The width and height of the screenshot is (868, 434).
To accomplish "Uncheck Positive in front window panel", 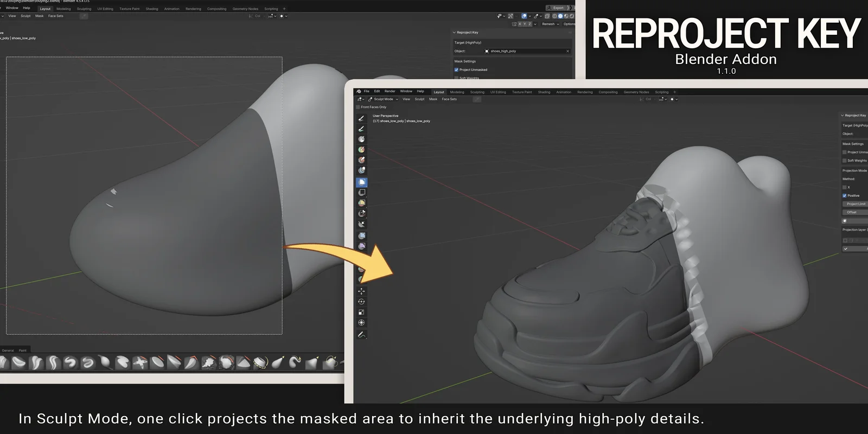I will click(x=845, y=195).
